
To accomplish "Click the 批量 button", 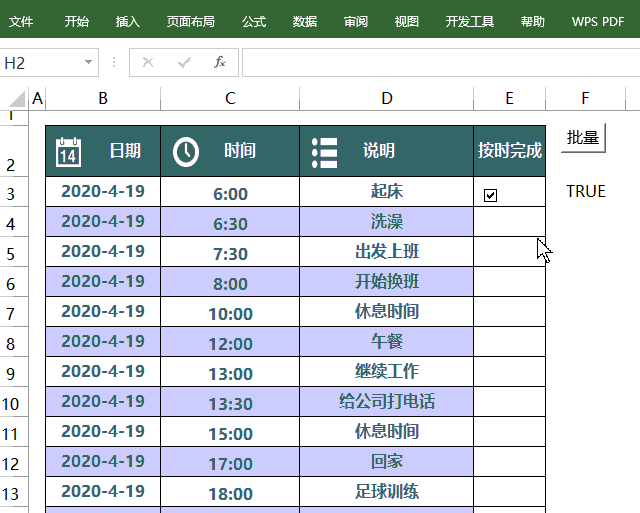I will [583, 138].
